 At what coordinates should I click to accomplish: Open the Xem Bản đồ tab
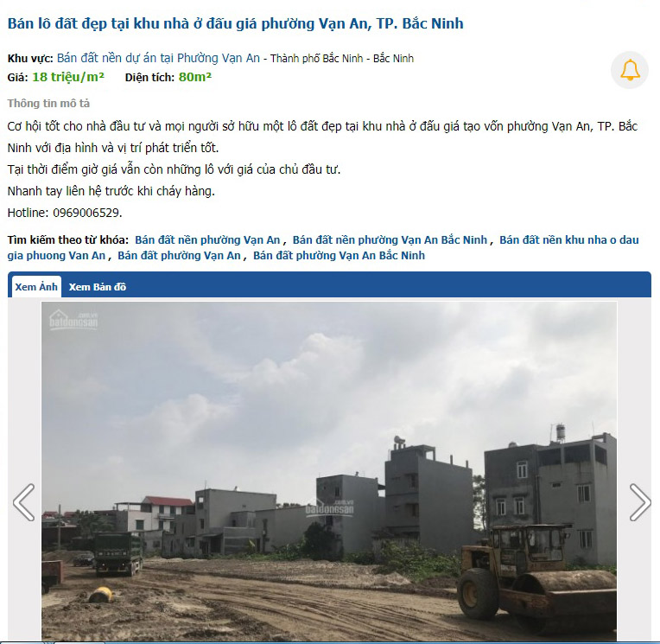(x=98, y=287)
